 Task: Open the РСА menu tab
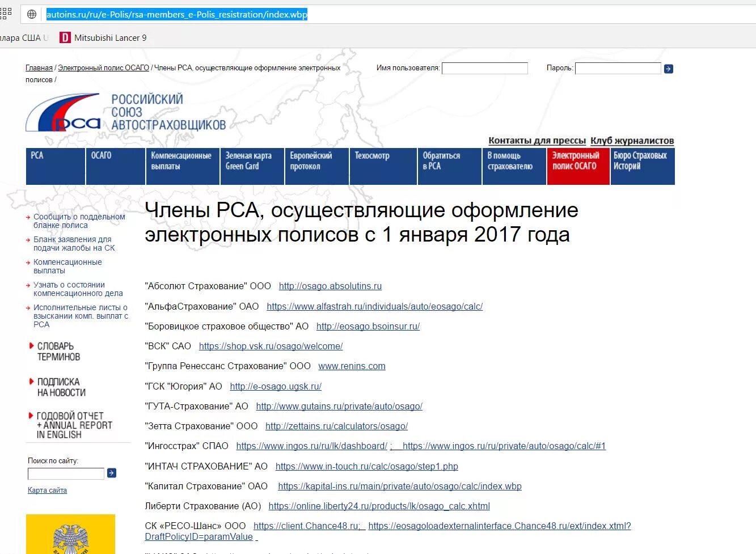pos(56,166)
